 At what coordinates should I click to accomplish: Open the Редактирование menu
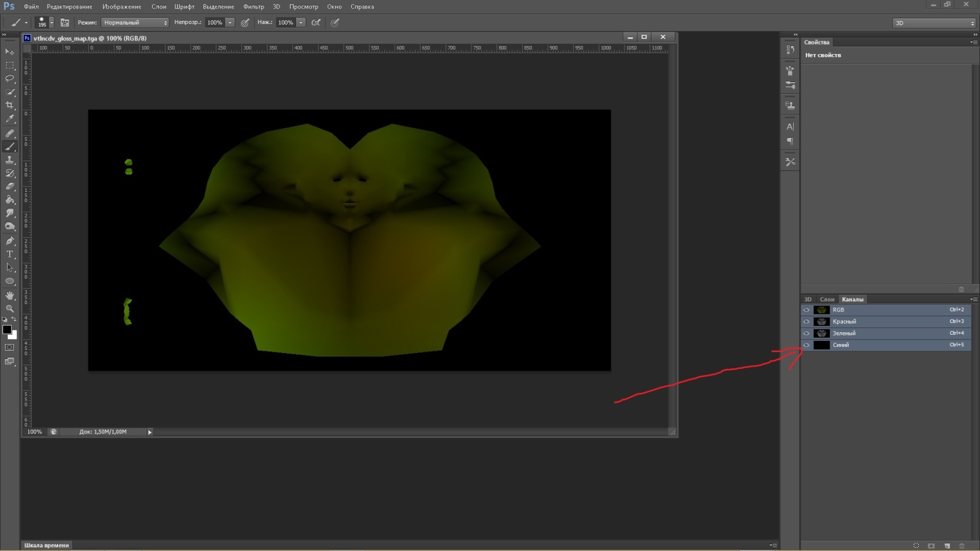(69, 7)
